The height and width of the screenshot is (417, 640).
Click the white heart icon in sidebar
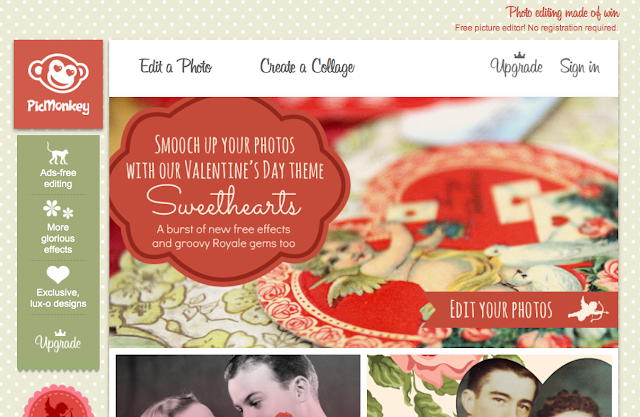pos(58,275)
